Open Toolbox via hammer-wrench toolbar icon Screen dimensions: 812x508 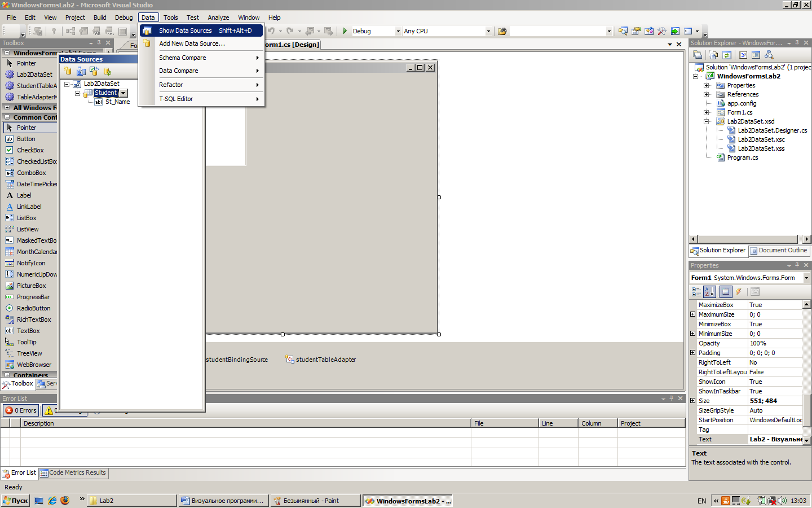tap(662, 31)
